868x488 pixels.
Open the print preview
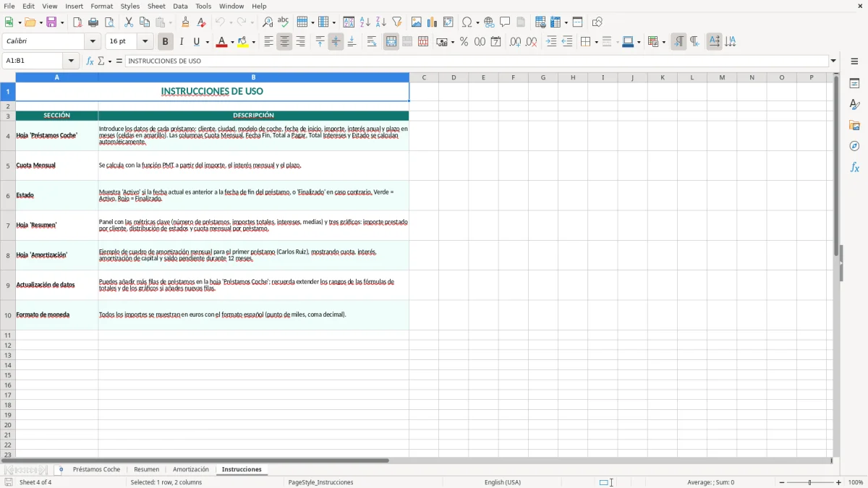(109, 22)
